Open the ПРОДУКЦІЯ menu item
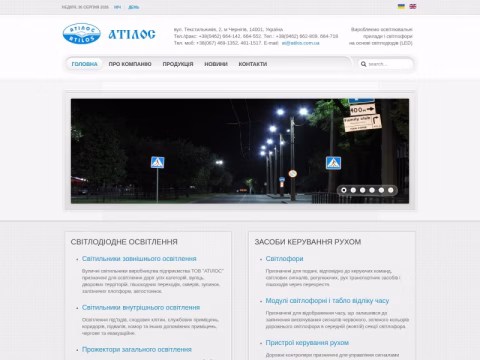The image size is (480, 360). coord(178,64)
